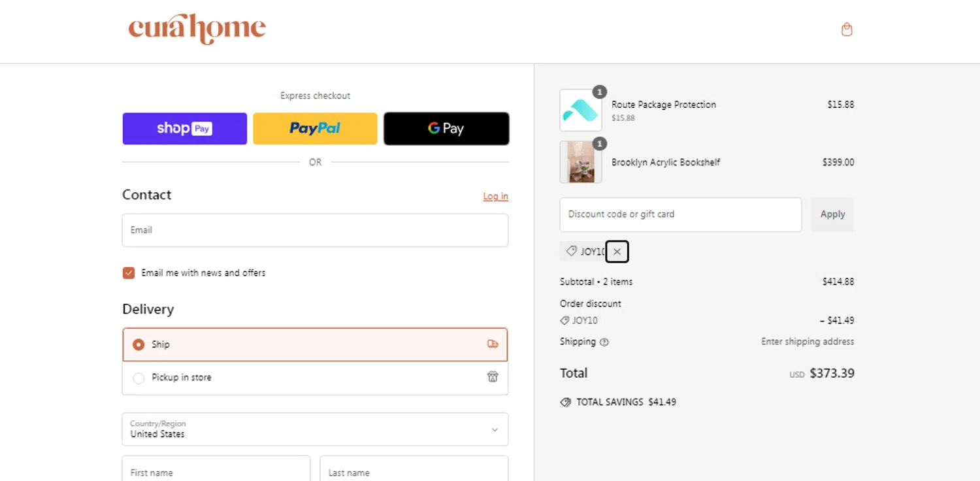The height and width of the screenshot is (481, 980).
Task: Click the $414.88 subtotal value
Action: pyautogui.click(x=838, y=282)
